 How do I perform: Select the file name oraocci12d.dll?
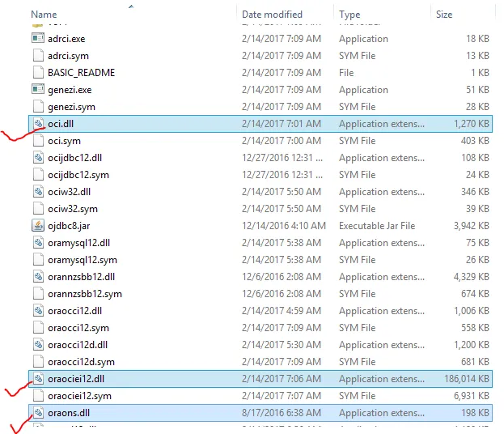click(x=78, y=345)
